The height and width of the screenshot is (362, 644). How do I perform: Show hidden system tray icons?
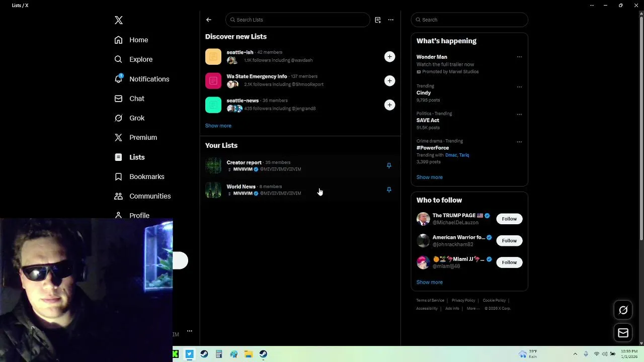pos(575,354)
